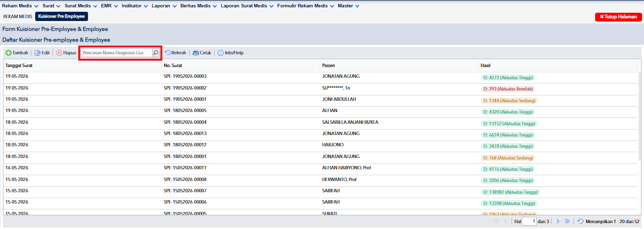The image size is (644, 229).
Task: Click the page number input box
Action: 529,222
